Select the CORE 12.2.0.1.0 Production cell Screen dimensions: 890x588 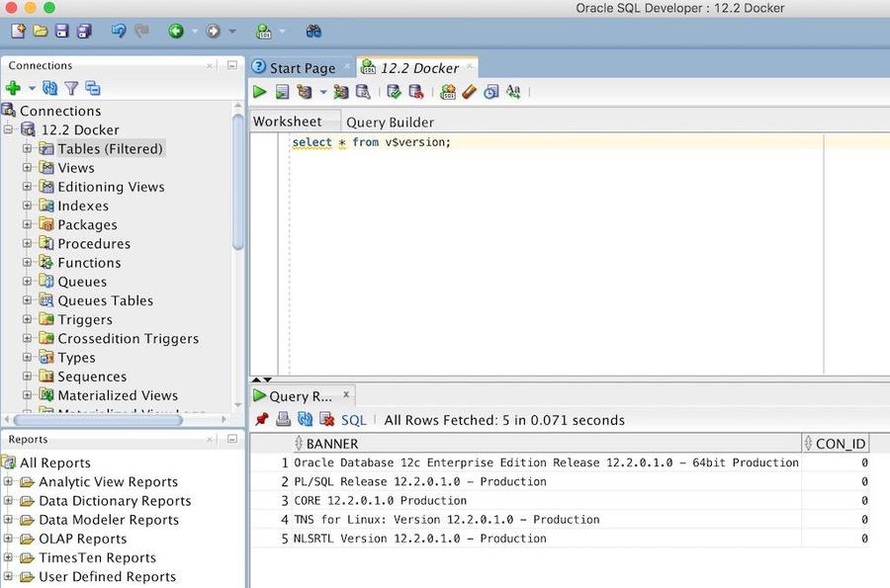pos(547,501)
